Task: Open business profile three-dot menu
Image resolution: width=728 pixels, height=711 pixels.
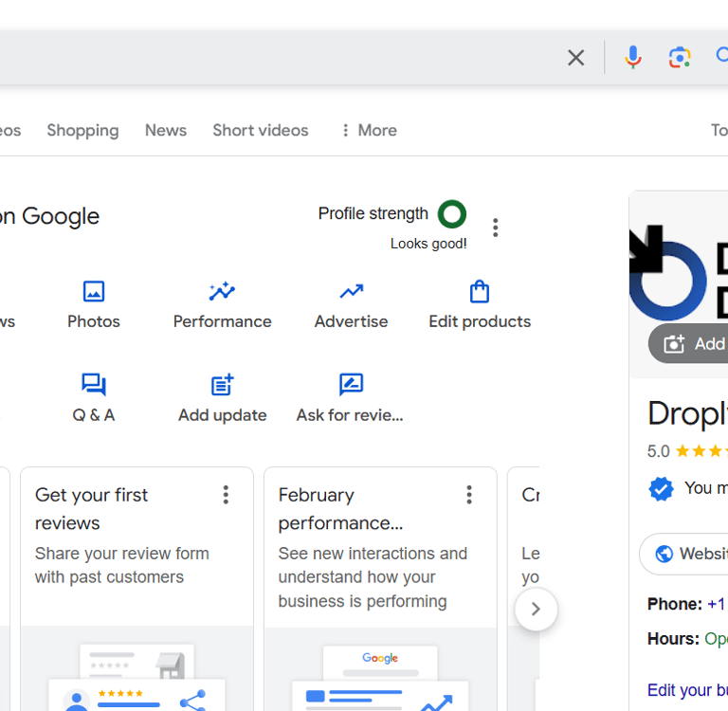Action: pos(495,228)
